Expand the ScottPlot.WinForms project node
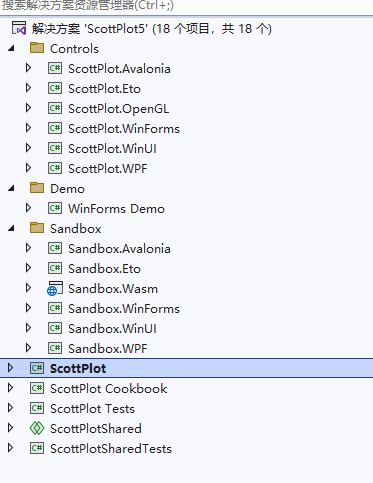Viewport: 373px width, 483px height. [x=28, y=128]
